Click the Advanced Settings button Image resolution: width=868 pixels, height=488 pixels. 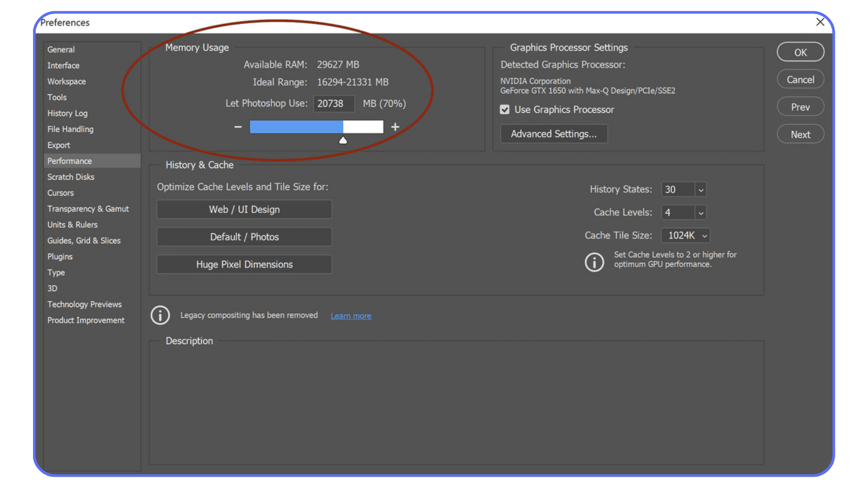point(554,134)
